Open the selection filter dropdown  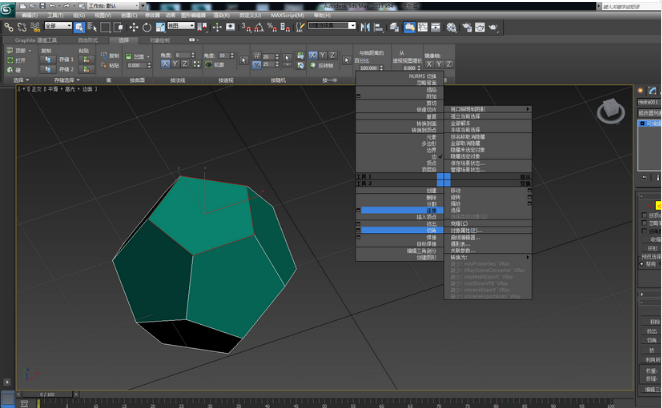pyautogui.click(x=58, y=26)
